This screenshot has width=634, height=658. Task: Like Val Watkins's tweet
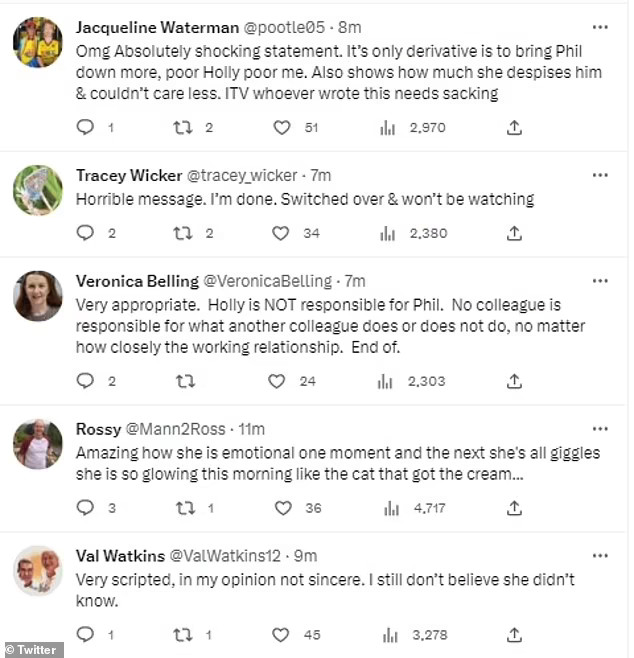click(283, 634)
